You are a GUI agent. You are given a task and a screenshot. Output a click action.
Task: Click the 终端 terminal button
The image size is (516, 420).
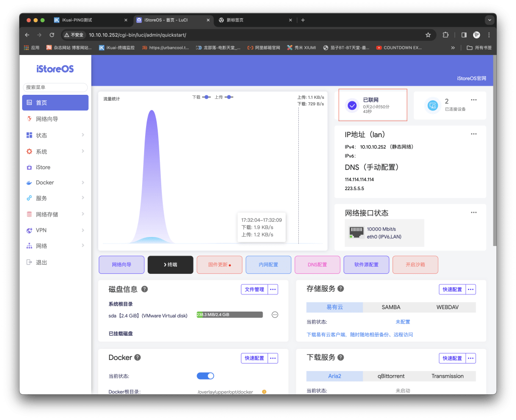click(170, 265)
